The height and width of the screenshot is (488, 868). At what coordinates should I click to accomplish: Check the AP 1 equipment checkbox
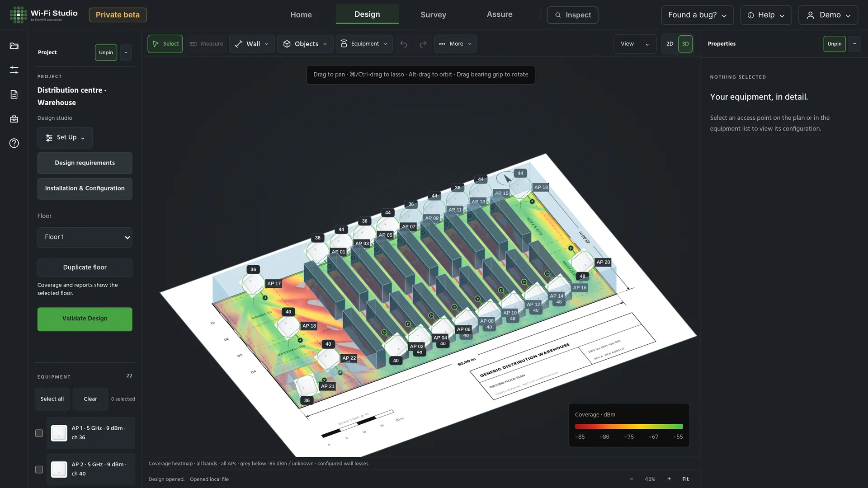pos(39,433)
